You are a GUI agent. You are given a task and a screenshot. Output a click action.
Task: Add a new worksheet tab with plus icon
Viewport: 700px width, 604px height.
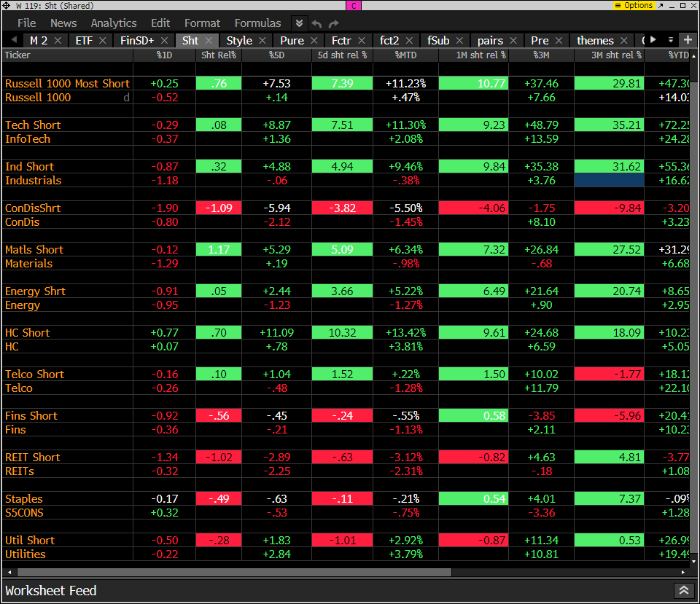coord(688,39)
